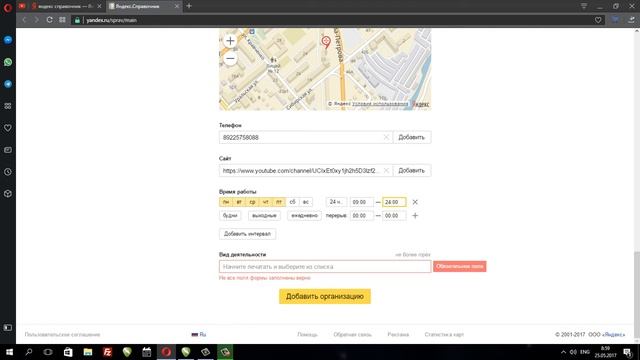This screenshot has height=360, width=640.
Task: Select the 'выходные' weekend preset
Action: click(264, 216)
